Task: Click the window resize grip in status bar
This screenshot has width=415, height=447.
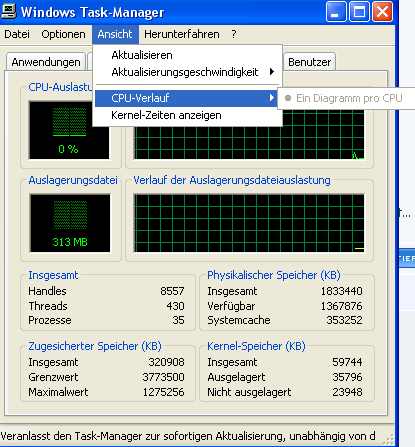Action: click(389, 439)
